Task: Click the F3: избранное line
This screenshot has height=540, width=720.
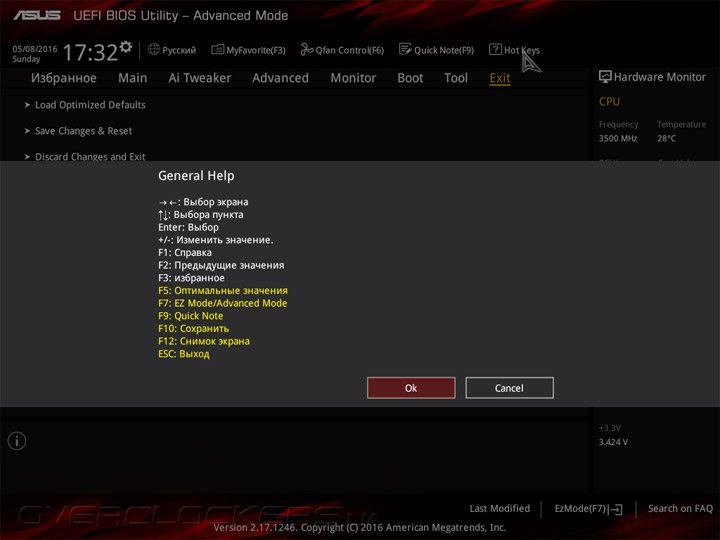Action: (191, 278)
